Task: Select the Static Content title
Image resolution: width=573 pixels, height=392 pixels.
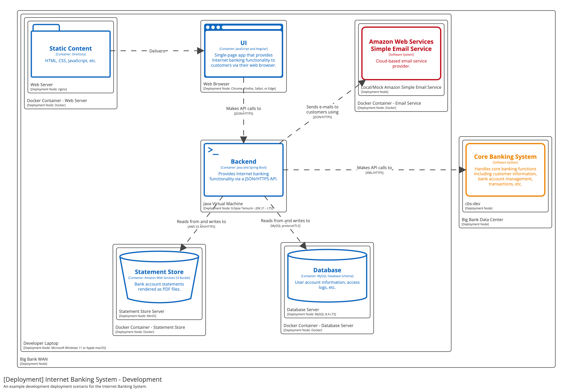Action: (71, 48)
